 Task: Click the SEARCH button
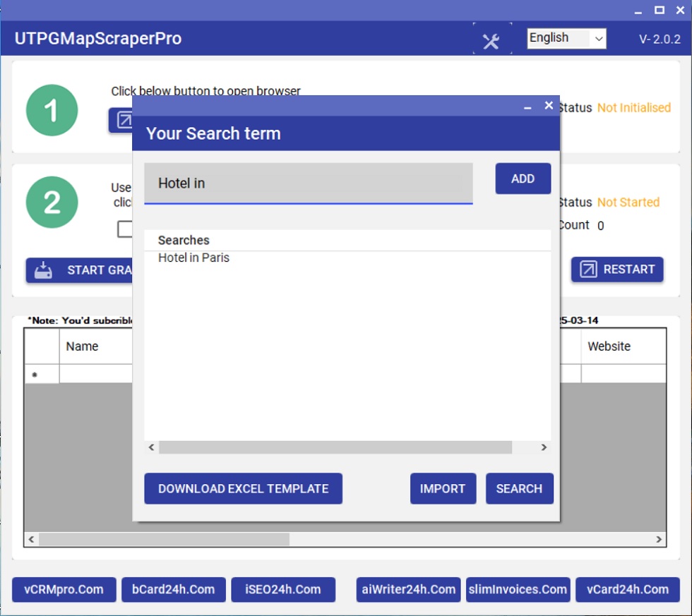pyautogui.click(x=519, y=488)
